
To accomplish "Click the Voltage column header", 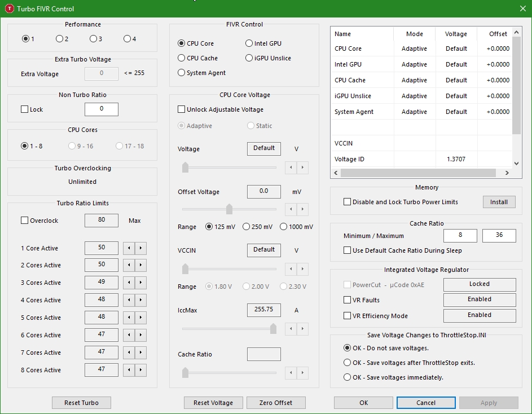I will 456,34.
